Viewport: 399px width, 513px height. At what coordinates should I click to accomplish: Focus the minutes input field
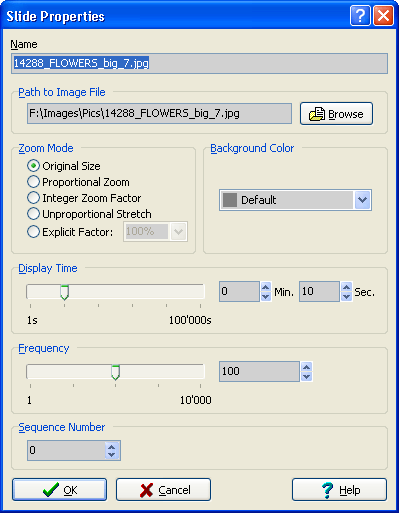[239, 291]
